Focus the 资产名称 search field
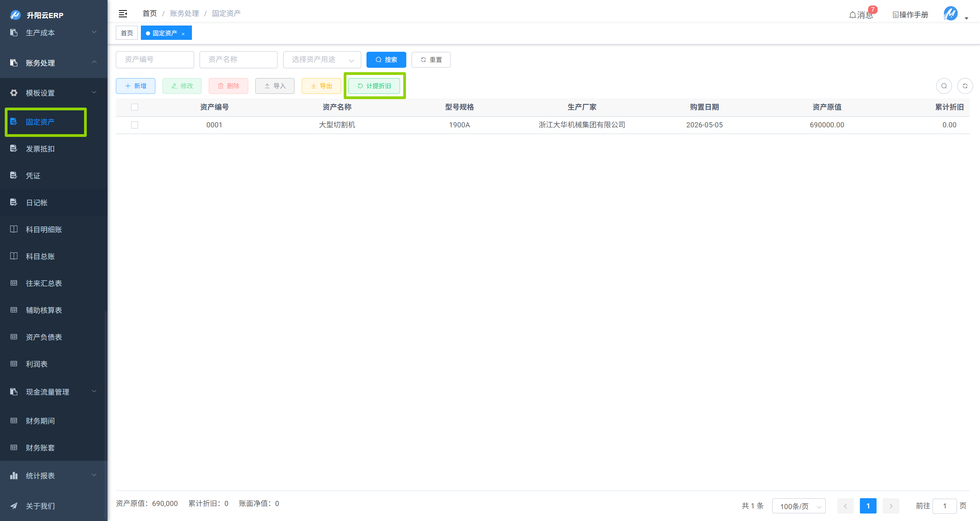The width and height of the screenshot is (980, 521). click(239, 59)
